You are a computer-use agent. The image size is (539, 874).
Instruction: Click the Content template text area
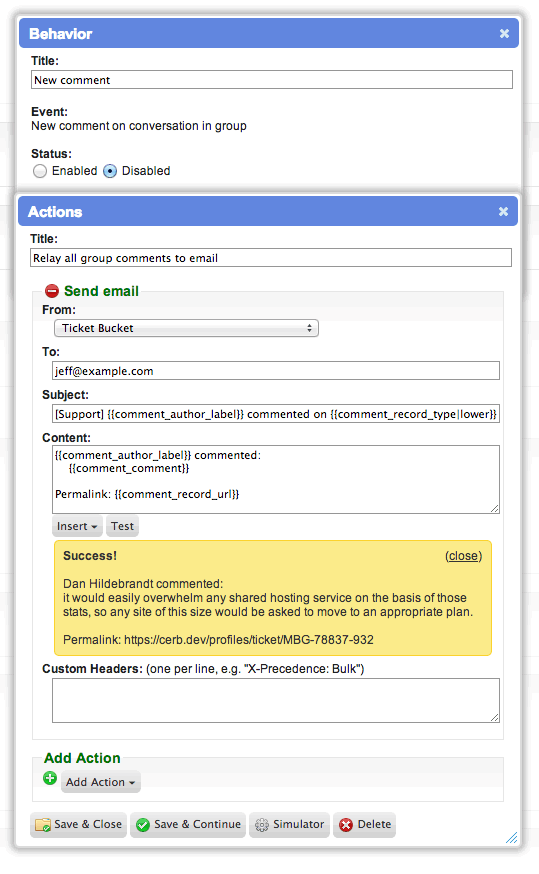click(x=276, y=479)
